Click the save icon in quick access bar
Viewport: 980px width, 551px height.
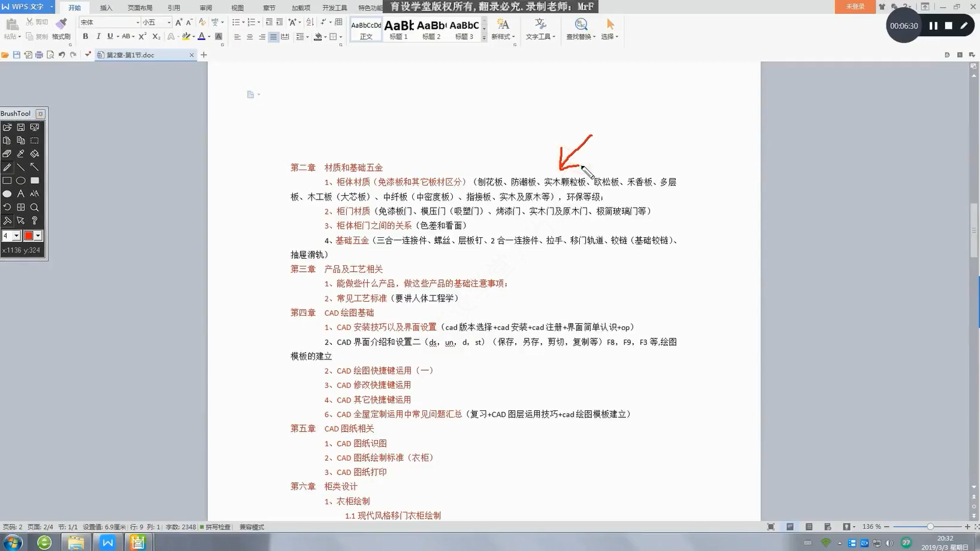click(17, 55)
